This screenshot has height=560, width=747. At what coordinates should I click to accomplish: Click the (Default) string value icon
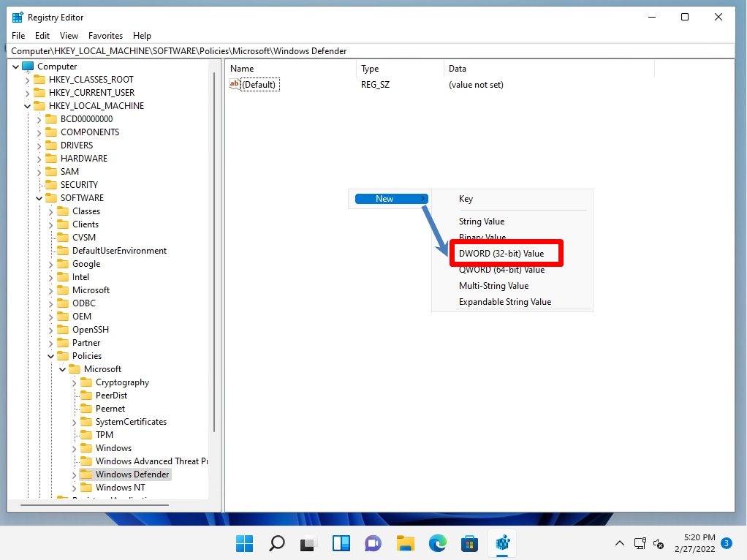point(235,84)
